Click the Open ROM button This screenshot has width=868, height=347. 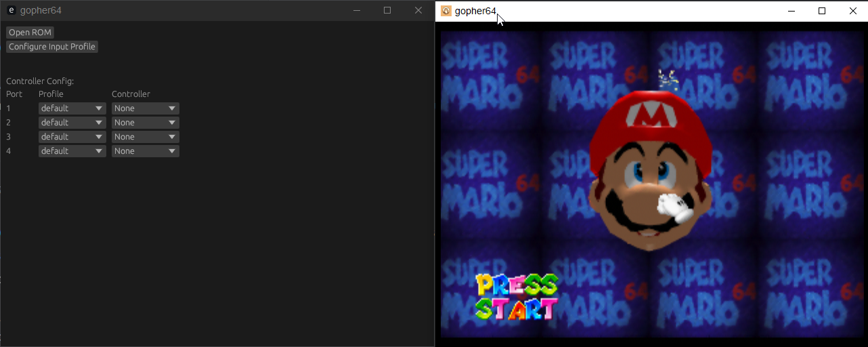[30, 33]
